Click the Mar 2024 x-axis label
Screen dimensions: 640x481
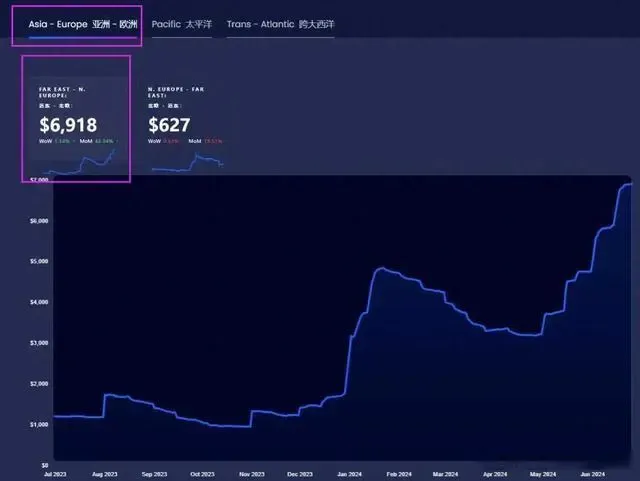445,474
